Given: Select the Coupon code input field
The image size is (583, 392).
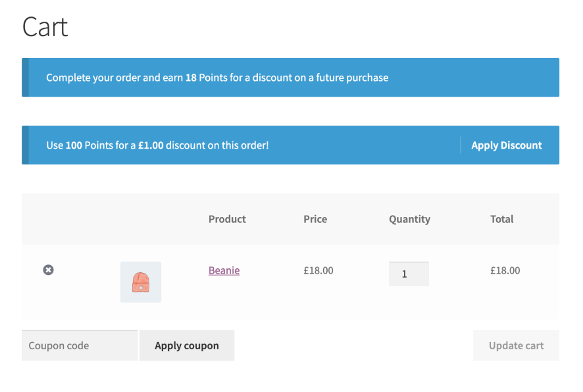Looking at the screenshot, I should click(x=79, y=345).
